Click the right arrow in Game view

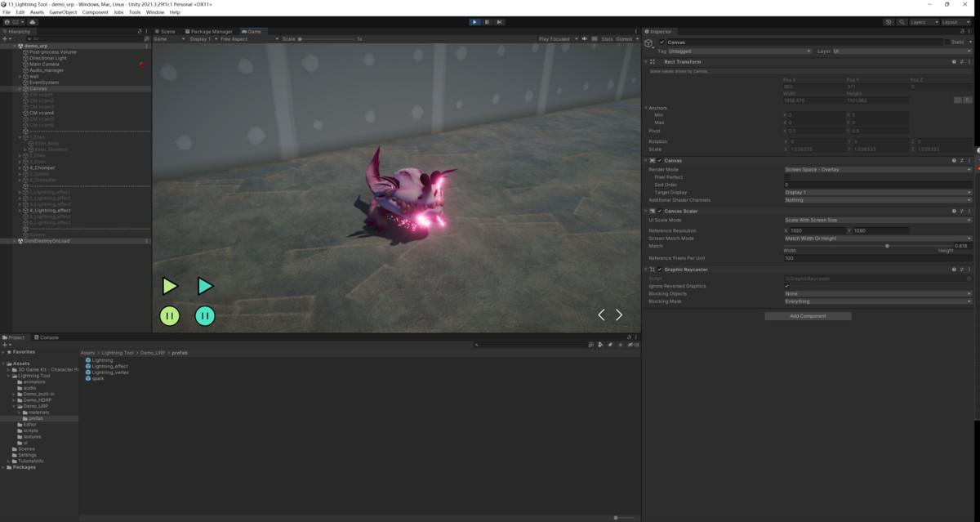click(x=619, y=315)
